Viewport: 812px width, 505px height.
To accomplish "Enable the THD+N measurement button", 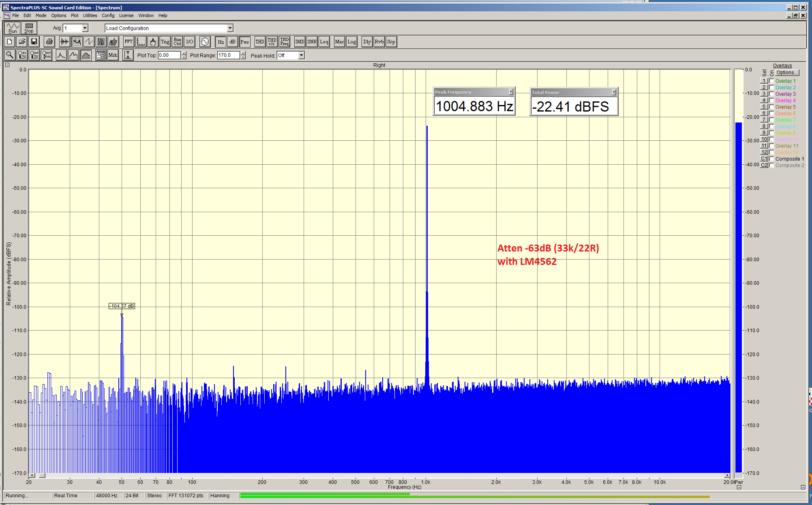I will pos(272,42).
